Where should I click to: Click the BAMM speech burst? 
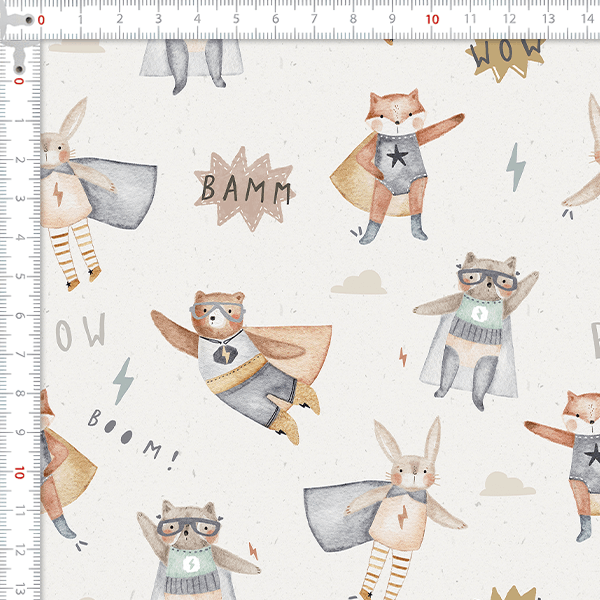(x=245, y=188)
